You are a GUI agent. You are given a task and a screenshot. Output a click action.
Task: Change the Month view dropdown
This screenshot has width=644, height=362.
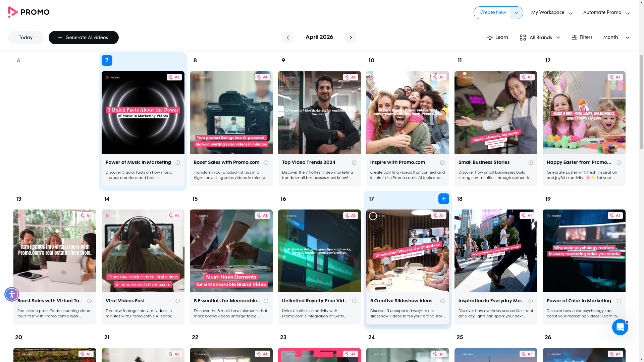pyautogui.click(x=616, y=38)
